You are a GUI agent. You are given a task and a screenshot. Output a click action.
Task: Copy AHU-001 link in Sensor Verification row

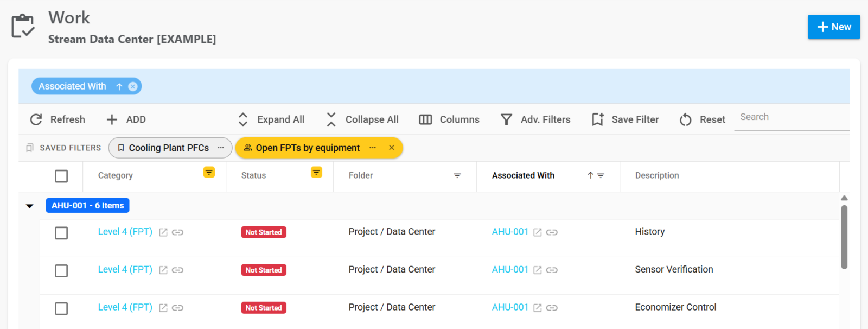pyautogui.click(x=552, y=270)
